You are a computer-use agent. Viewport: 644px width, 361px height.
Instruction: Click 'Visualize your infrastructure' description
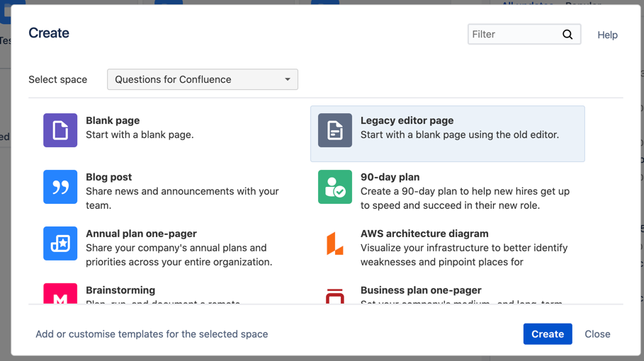click(x=464, y=255)
